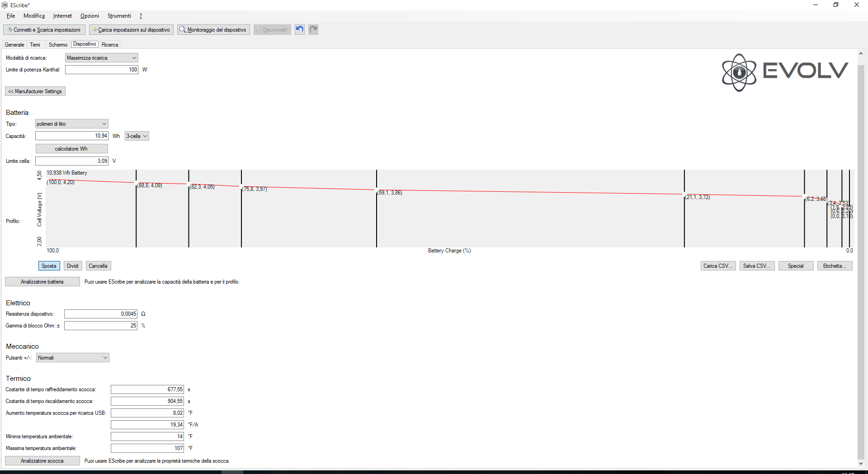The image size is (868, 474).
Task: Click the undo arrow icon
Action: click(x=299, y=30)
